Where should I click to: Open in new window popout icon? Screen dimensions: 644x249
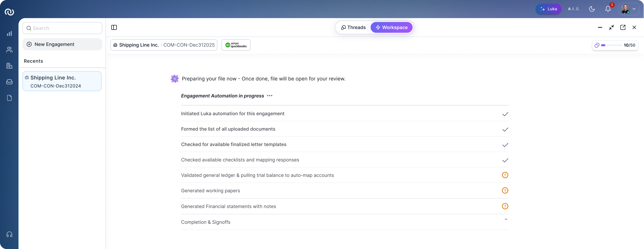[623, 27]
